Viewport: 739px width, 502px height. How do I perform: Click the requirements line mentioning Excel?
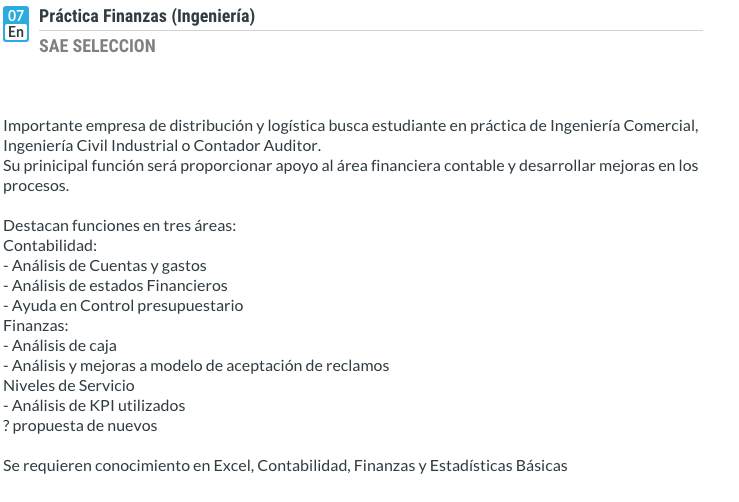(285, 466)
